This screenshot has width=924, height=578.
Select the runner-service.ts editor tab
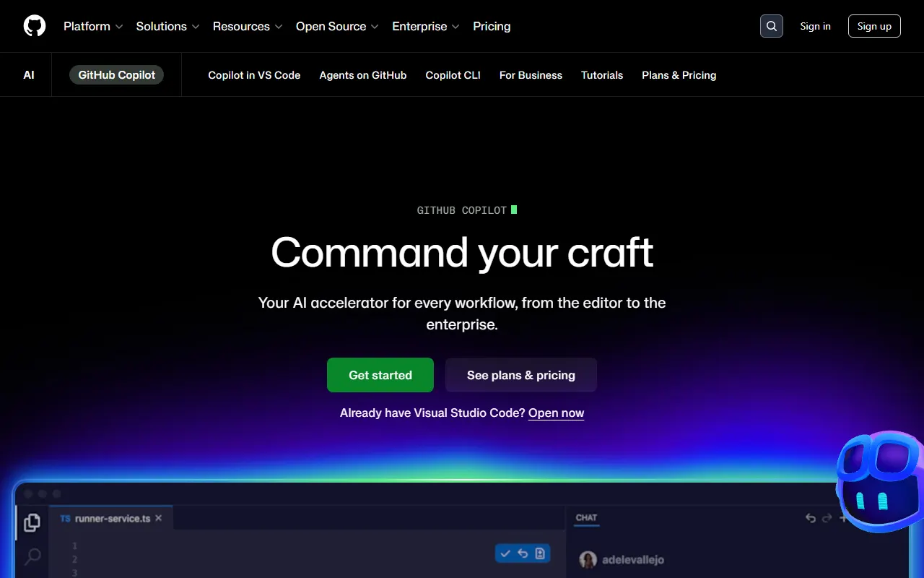[x=111, y=519]
